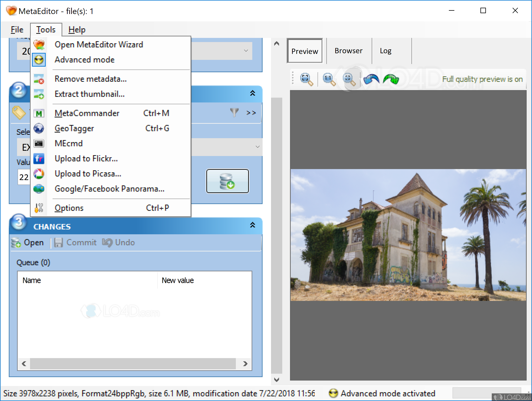Click the Advanced mode smiley in the status bar
This screenshot has height=401, width=532.
333,393
